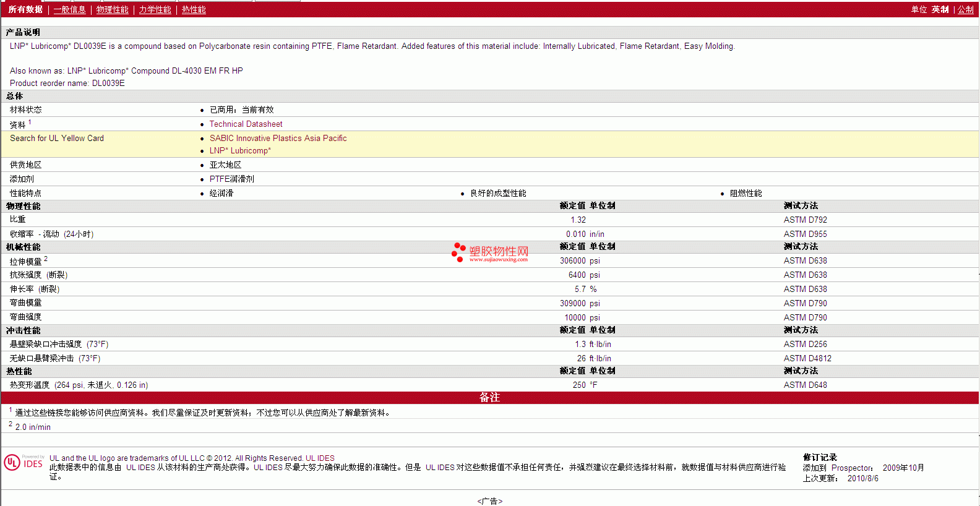Click the ASTM D792 test method
This screenshot has width=980, height=506.
point(805,220)
